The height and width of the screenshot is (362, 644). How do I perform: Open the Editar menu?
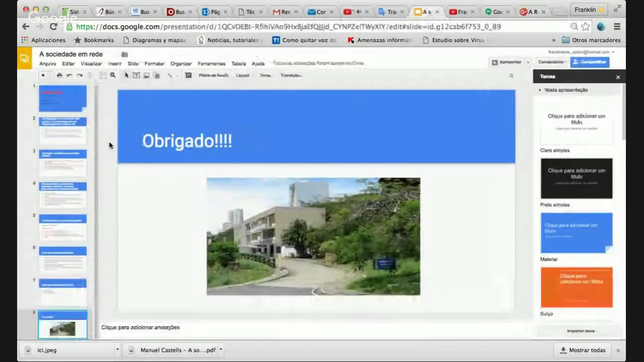click(68, 64)
